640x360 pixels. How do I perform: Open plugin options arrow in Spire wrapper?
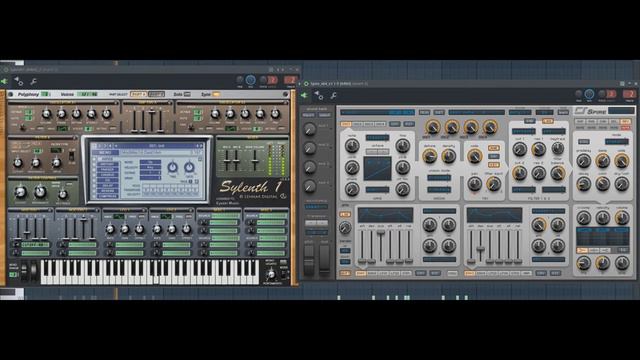(x=304, y=96)
